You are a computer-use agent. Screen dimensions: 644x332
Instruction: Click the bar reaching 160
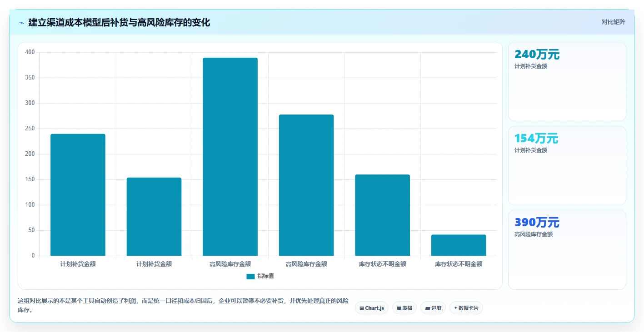(382, 215)
